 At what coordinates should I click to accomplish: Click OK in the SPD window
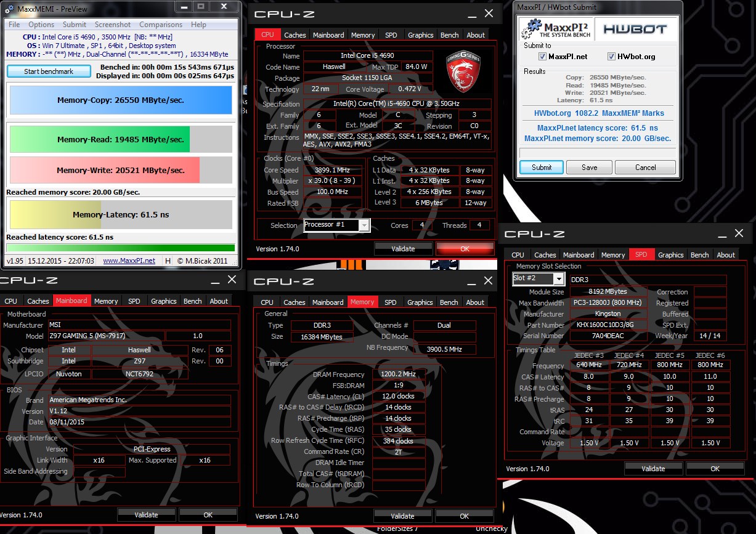pos(715,469)
